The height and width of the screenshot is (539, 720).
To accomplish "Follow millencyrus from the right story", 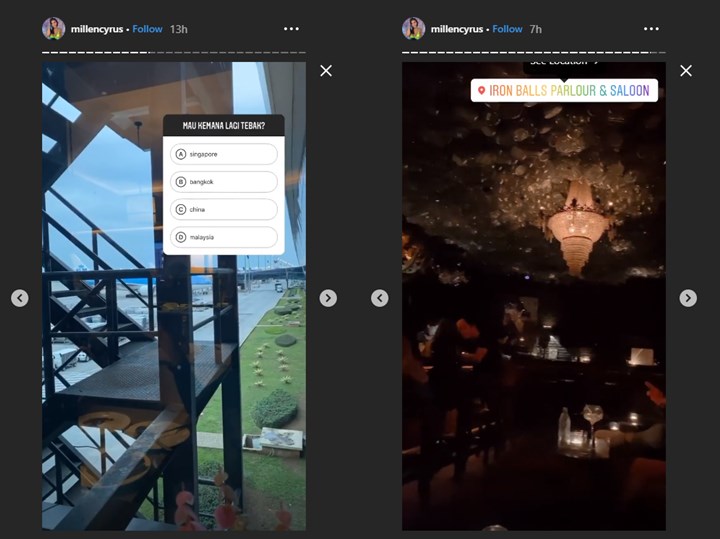I will pyautogui.click(x=507, y=29).
